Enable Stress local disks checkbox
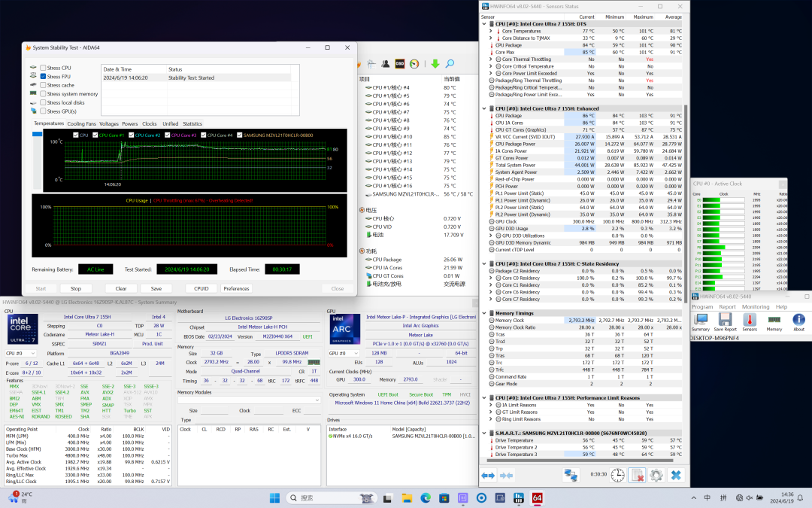812x508 pixels. click(43, 102)
